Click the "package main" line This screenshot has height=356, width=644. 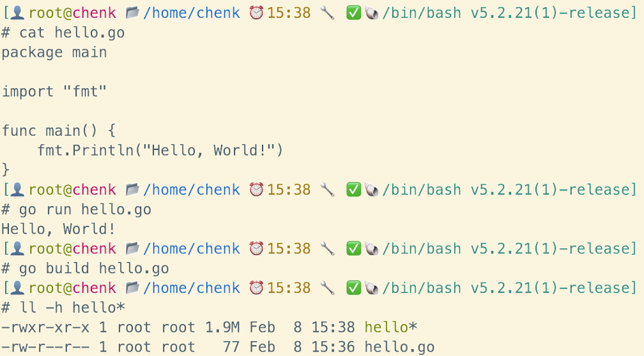coord(54,52)
